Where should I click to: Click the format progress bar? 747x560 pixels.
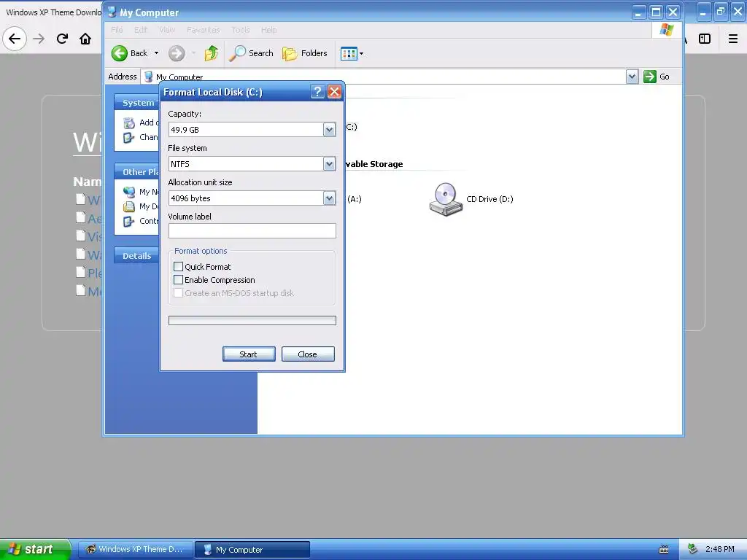pyautogui.click(x=252, y=321)
